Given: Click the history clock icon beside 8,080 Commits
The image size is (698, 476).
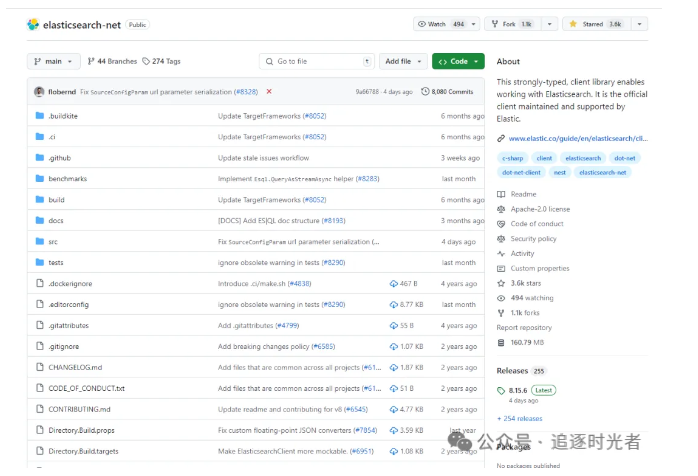Looking at the screenshot, I should tap(425, 91).
